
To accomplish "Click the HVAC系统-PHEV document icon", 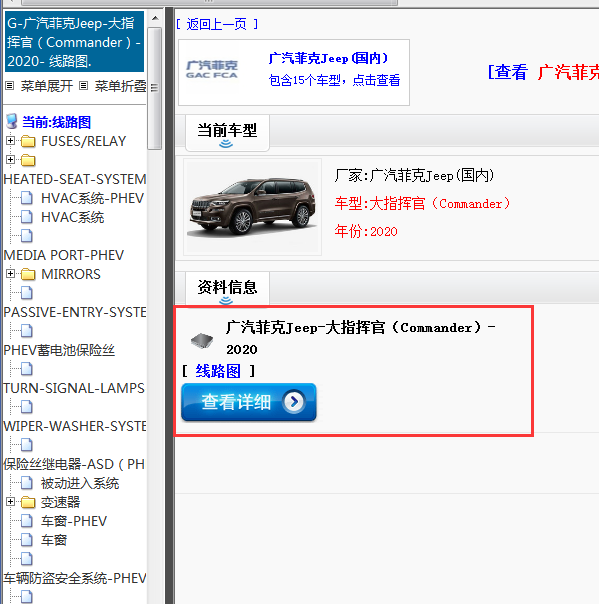I will pos(27,198).
